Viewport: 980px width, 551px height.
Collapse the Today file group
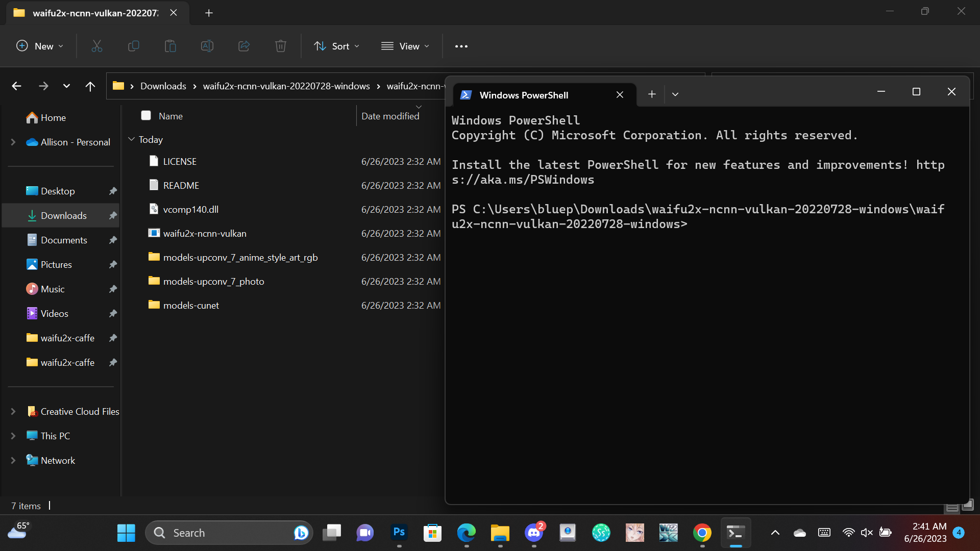click(x=132, y=139)
